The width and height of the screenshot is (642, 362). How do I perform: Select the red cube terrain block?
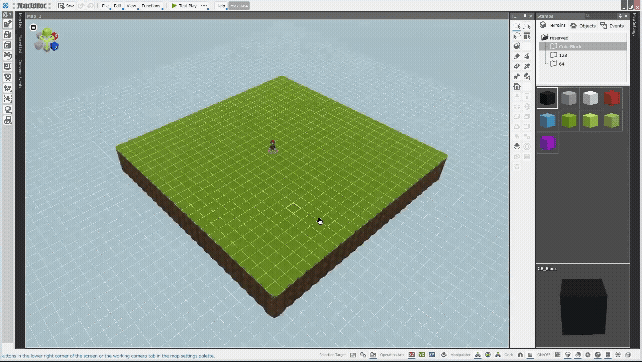(612, 98)
